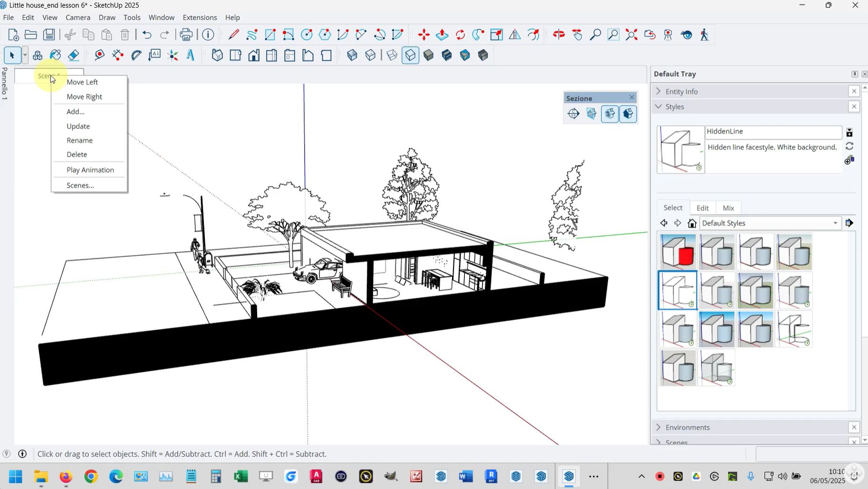Toggle Display Section Cuts in Sezione toolbar

coord(610,114)
